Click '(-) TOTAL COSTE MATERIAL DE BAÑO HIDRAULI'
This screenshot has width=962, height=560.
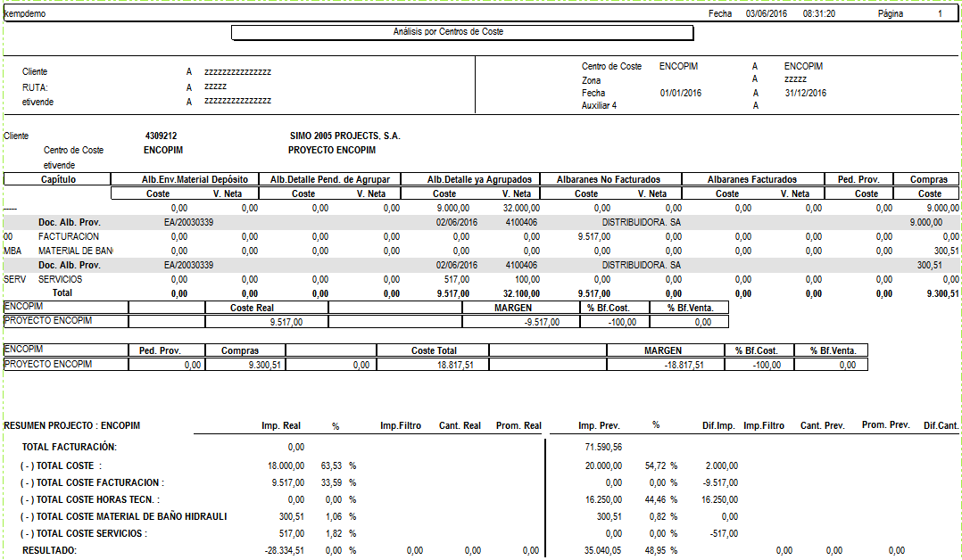tap(124, 516)
